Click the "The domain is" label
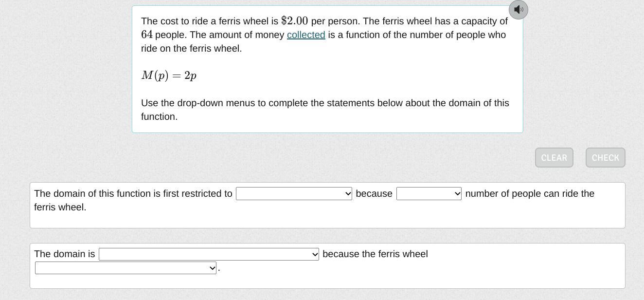The height and width of the screenshot is (300, 644). [65, 254]
